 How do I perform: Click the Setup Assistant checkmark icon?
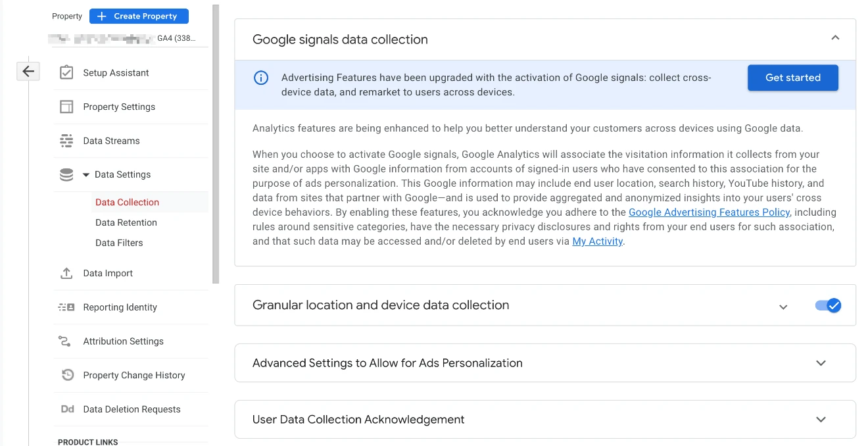66,72
